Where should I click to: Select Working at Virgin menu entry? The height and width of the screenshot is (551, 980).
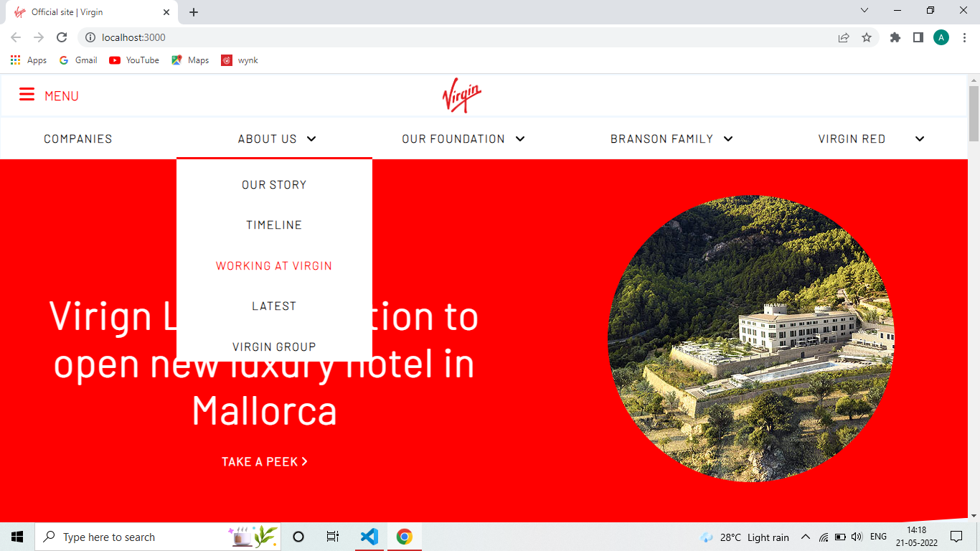click(274, 265)
